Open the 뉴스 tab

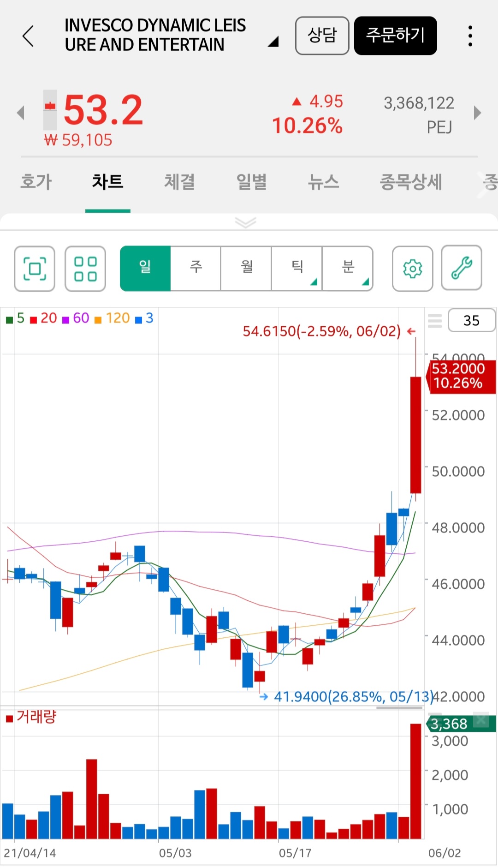tap(323, 182)
